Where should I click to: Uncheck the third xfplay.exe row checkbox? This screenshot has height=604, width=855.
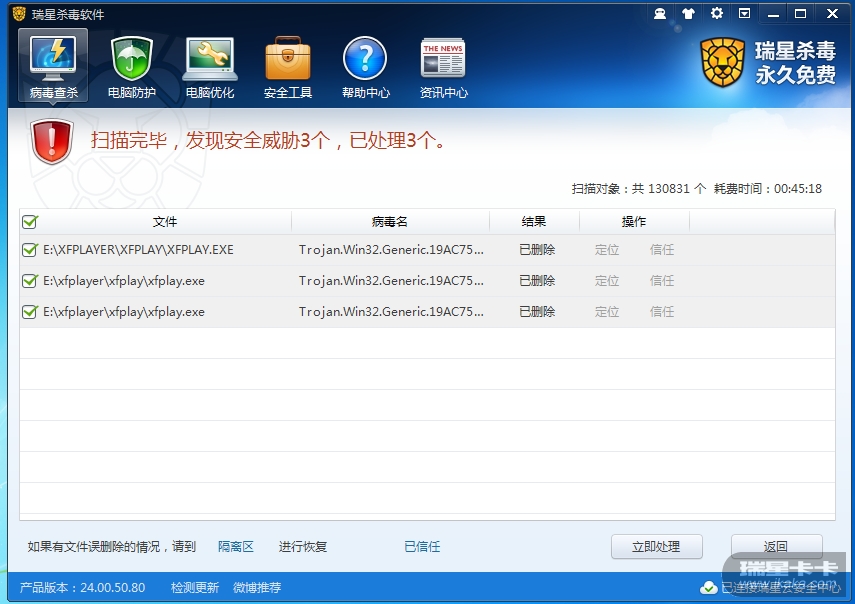(30, 312)
